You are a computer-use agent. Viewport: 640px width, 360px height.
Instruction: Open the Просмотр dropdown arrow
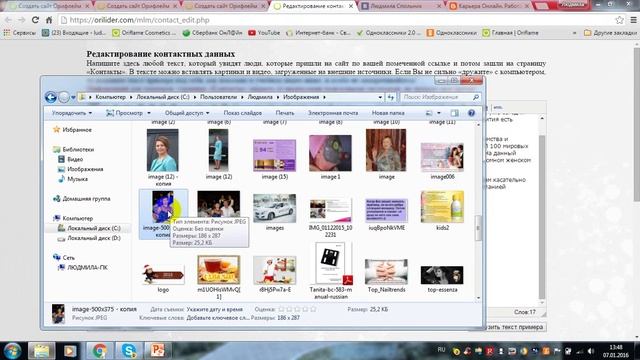click(149, 113)
